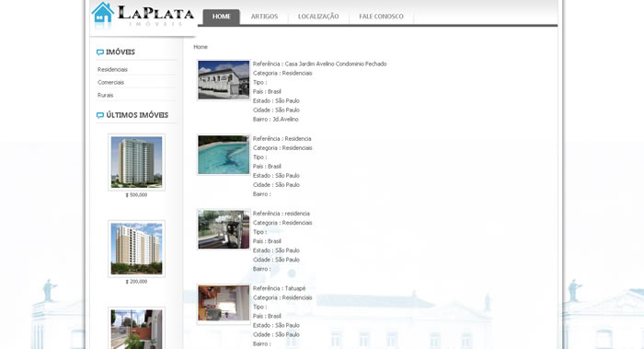
Task: Open the Localização menu item
Action: click(318, 17)
